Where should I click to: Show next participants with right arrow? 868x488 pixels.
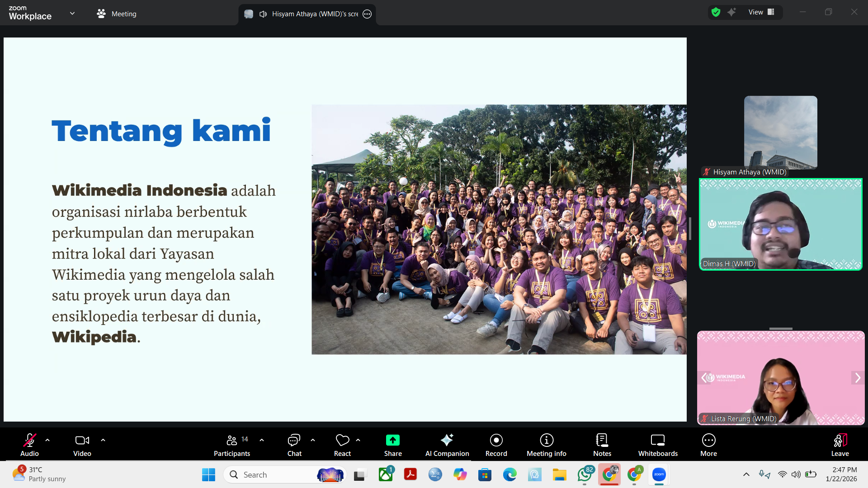[857, 378]
